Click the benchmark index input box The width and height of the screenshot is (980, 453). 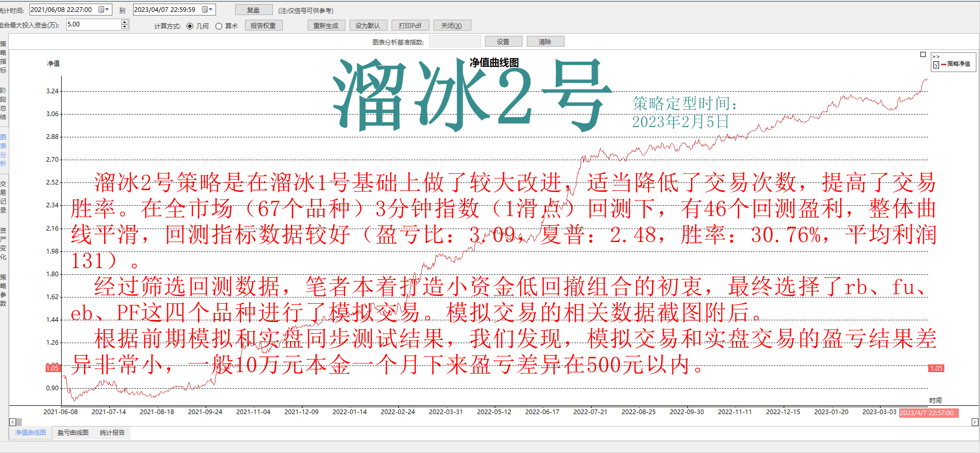coord(455,41)
